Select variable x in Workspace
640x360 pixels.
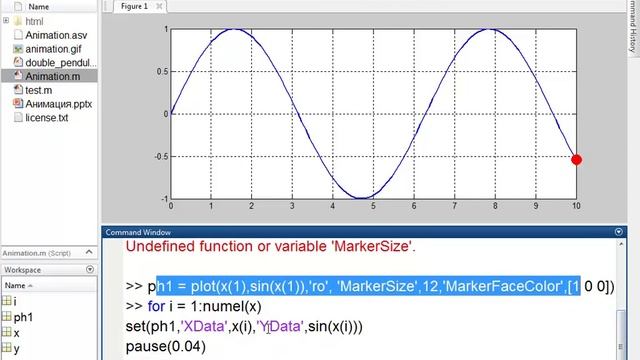16,333
